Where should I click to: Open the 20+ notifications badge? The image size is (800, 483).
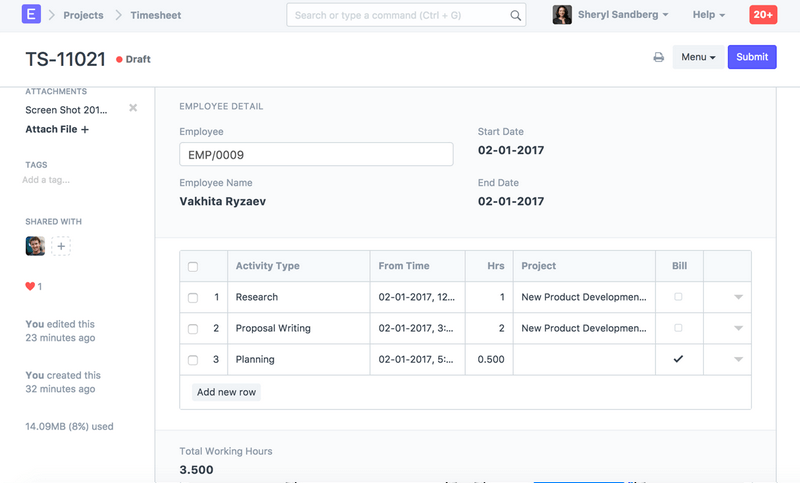click(x=763, y=15)
